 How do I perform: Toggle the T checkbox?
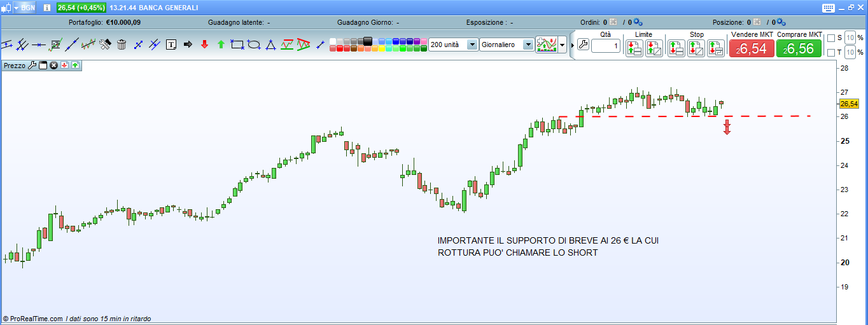831,52
